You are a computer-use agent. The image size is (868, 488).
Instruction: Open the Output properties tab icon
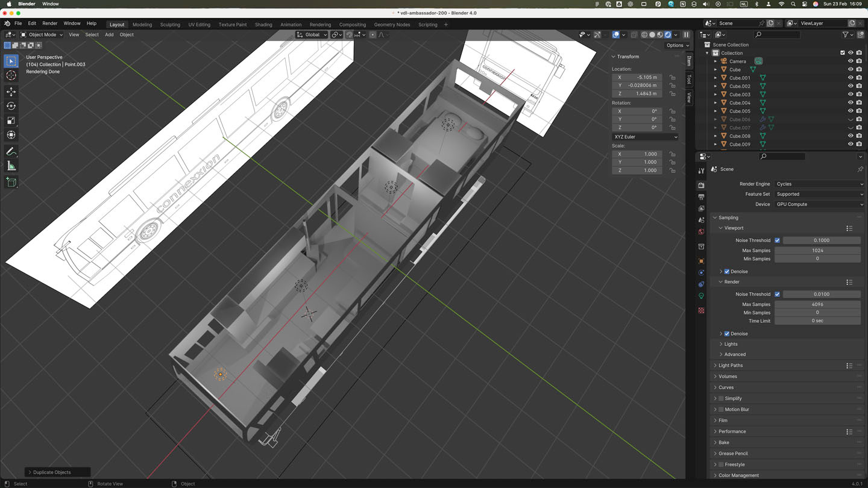coord(701,197)
